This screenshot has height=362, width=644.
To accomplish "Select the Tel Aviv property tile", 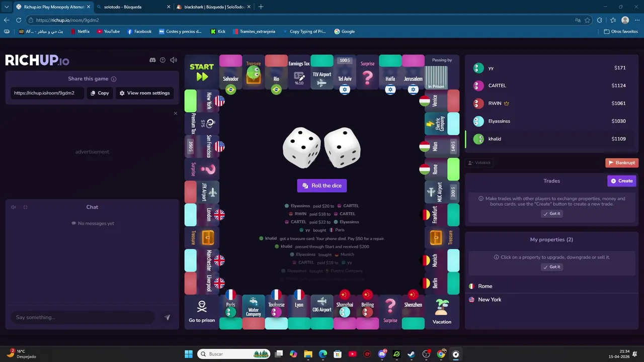I will 345,72.
